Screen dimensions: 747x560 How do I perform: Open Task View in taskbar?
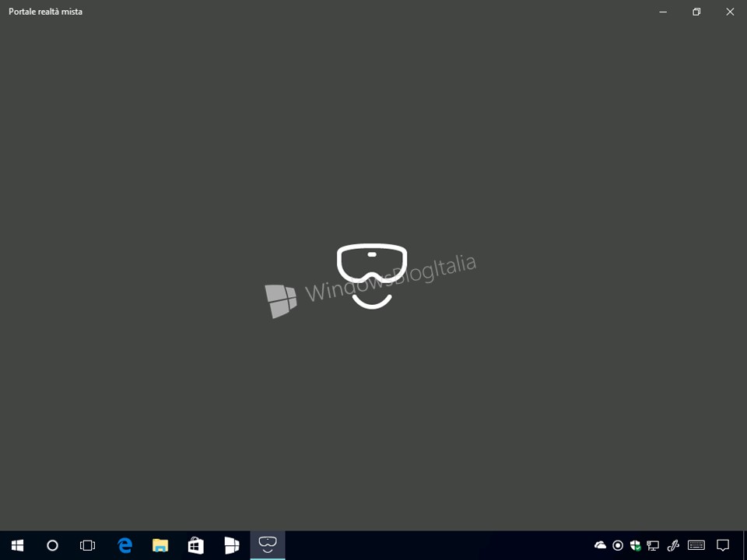tap(88, 545)
